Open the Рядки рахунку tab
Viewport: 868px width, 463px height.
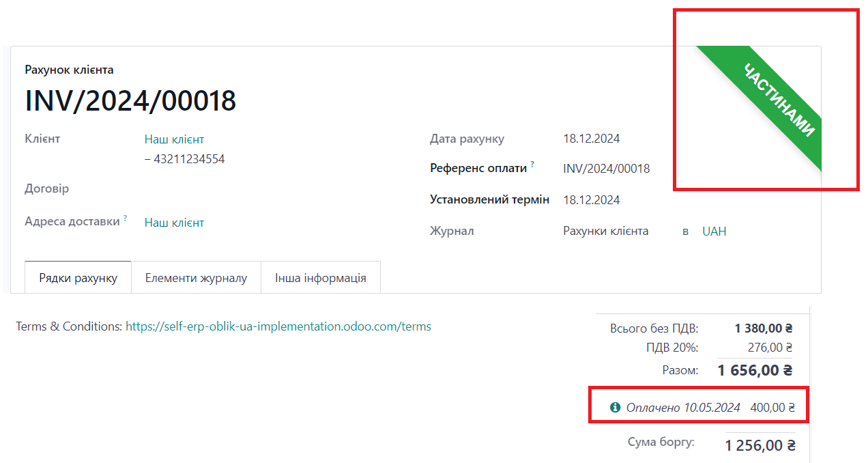point(78,278)
